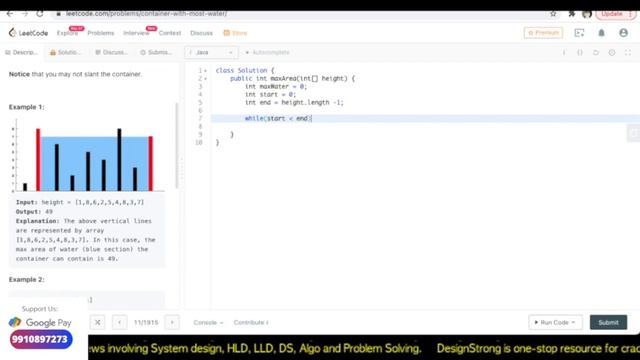Image resolution: width=640 pixels, height=360 pixels.
Task: Click the browser Update button
Action: 616,13
